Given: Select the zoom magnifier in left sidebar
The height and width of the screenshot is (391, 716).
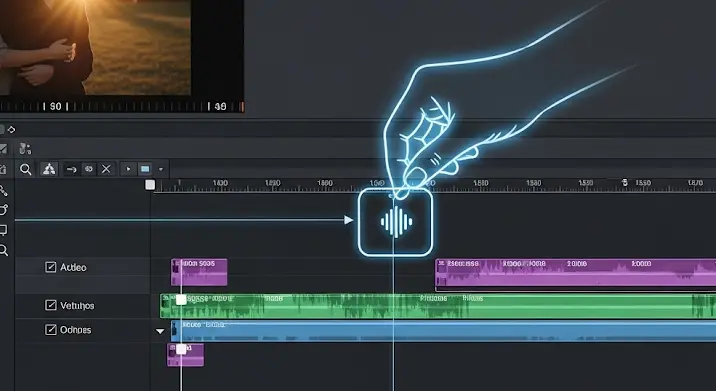Looking at the screenshot, I should click(4, 250).
